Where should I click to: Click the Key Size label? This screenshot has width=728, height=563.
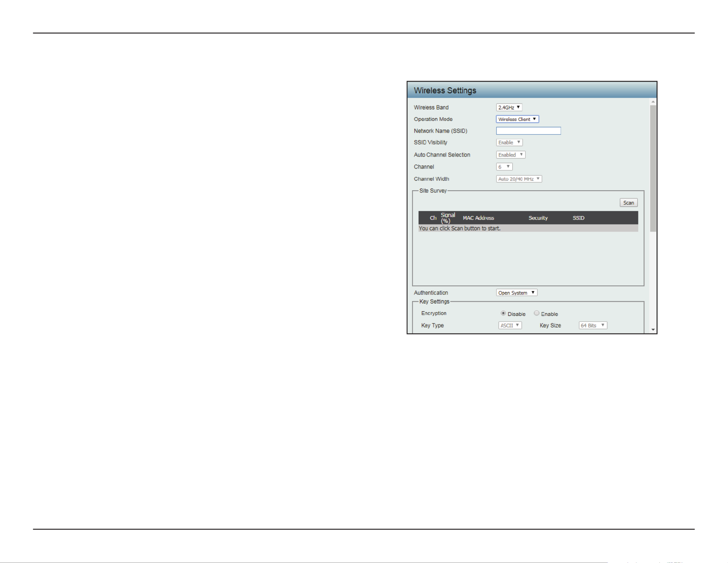550,325
